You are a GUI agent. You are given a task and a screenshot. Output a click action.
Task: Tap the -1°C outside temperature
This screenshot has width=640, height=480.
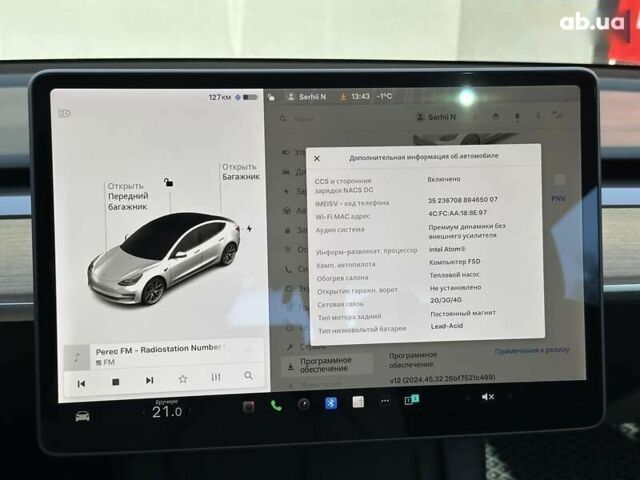384,96
